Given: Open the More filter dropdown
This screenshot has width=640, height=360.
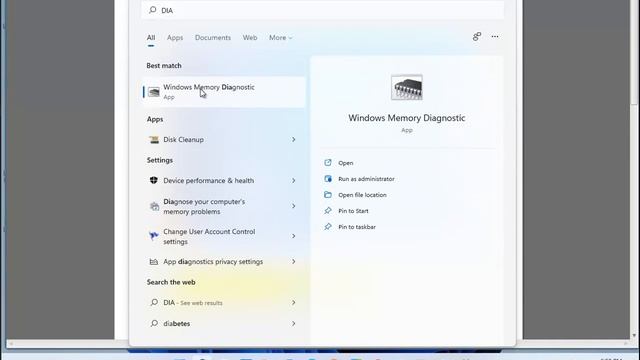Looking at the screenshot, I should 280,38.
